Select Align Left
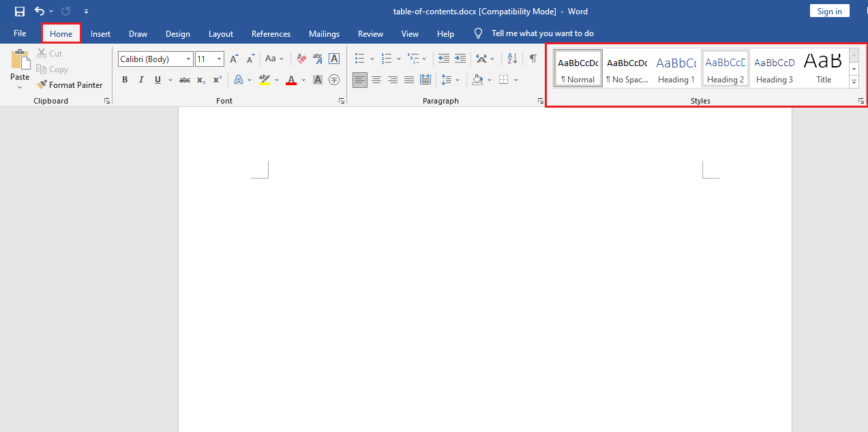Screen dimensions: 868x432 click(360, 80)
